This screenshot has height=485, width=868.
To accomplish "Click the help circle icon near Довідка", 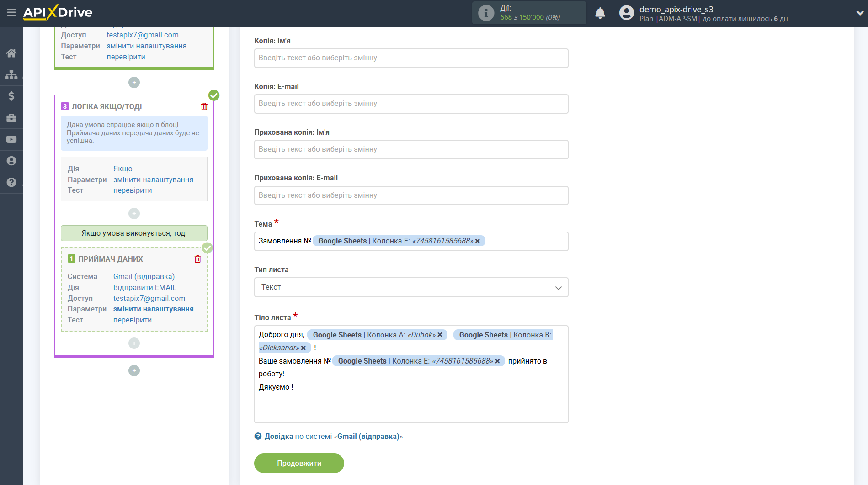I will click(x=258, y=436).
